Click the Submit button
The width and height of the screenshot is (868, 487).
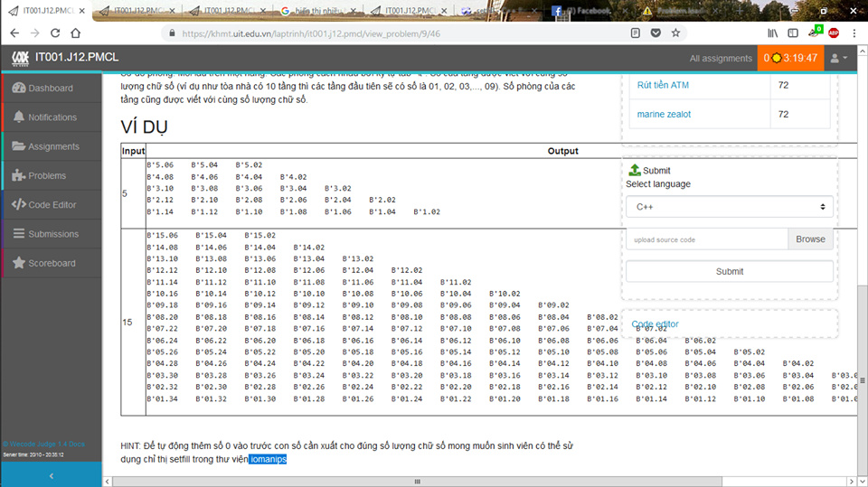[x=729, y=271]
